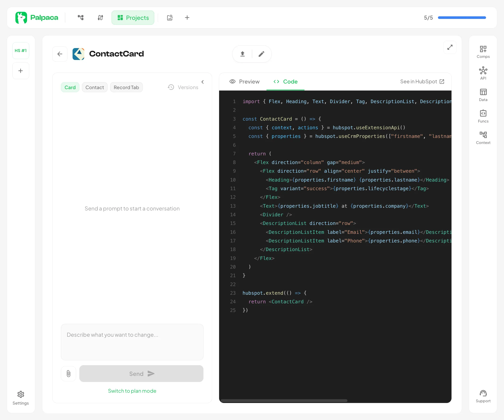The width and height of the screenshot is (504, 420).
Task: Toggle the Card filter pill
Action: (x=70, y=87)
